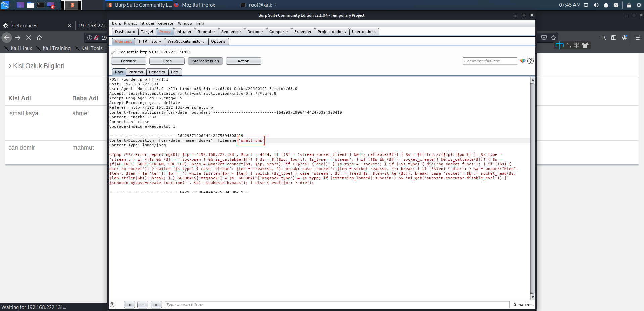Open the Project menu
This screenshot has width=644, height=311.
[130, 23]
